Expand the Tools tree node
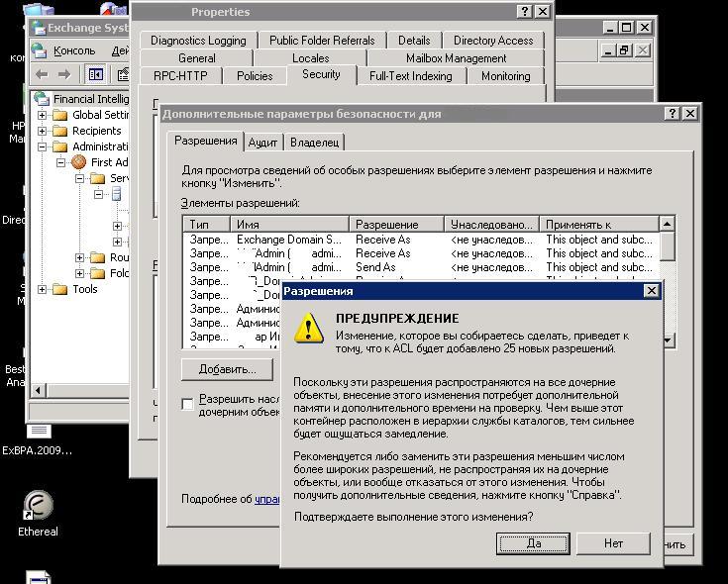728x584 pixels. click(43, 289)
